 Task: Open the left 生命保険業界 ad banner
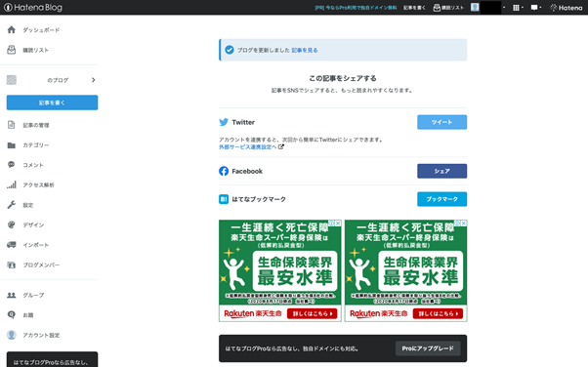(x=280, y=270)
